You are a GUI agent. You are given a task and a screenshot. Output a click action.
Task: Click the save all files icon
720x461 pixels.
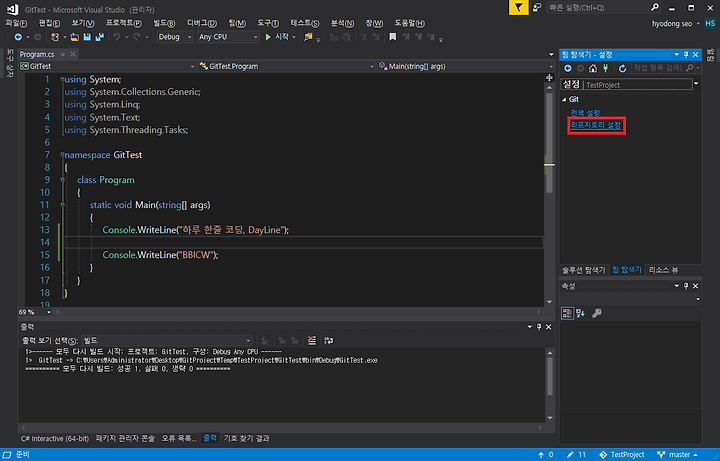99,37
